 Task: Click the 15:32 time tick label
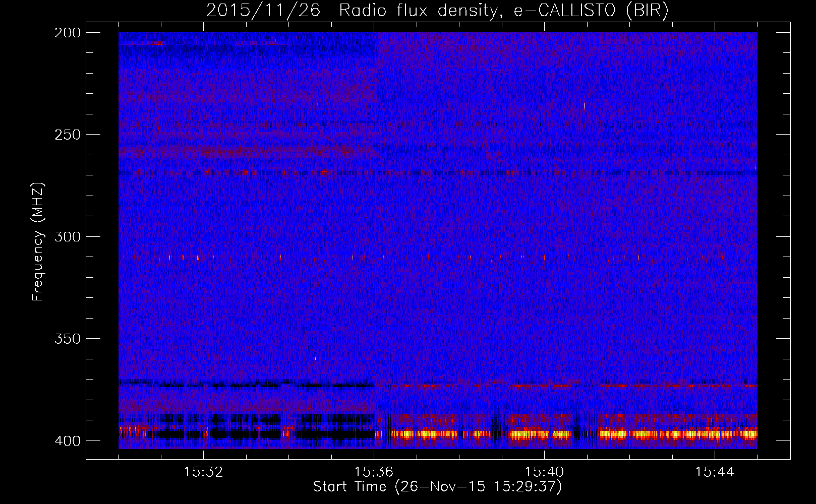(x=204, y=472)
